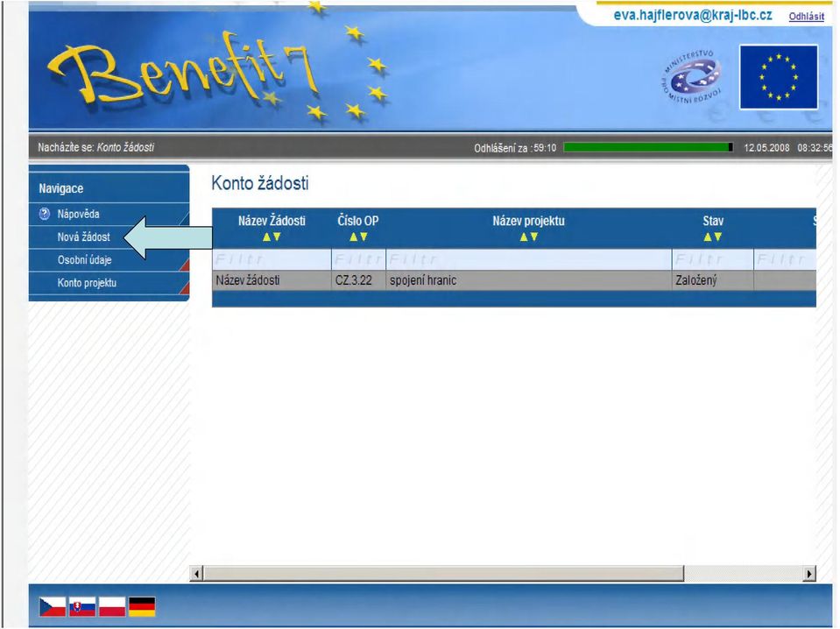Select the 'CZ.3.22' table cell
This screenshot has width=840, height=629.
pyautogui.click(x=358, y=280)
